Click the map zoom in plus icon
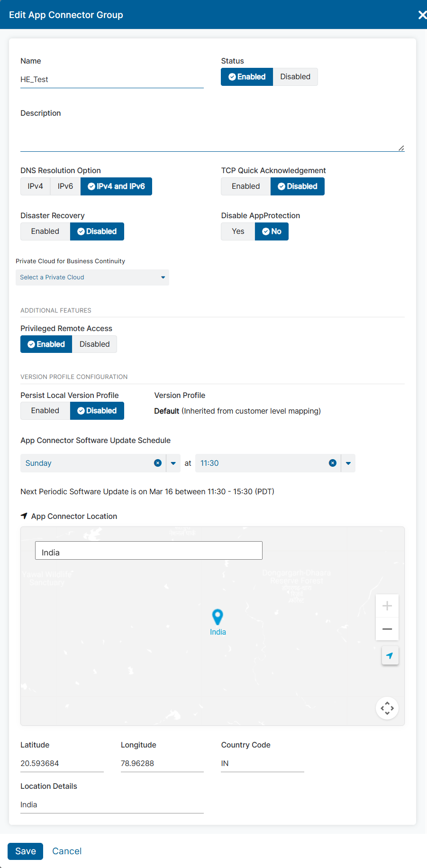 tap(387, 606)
